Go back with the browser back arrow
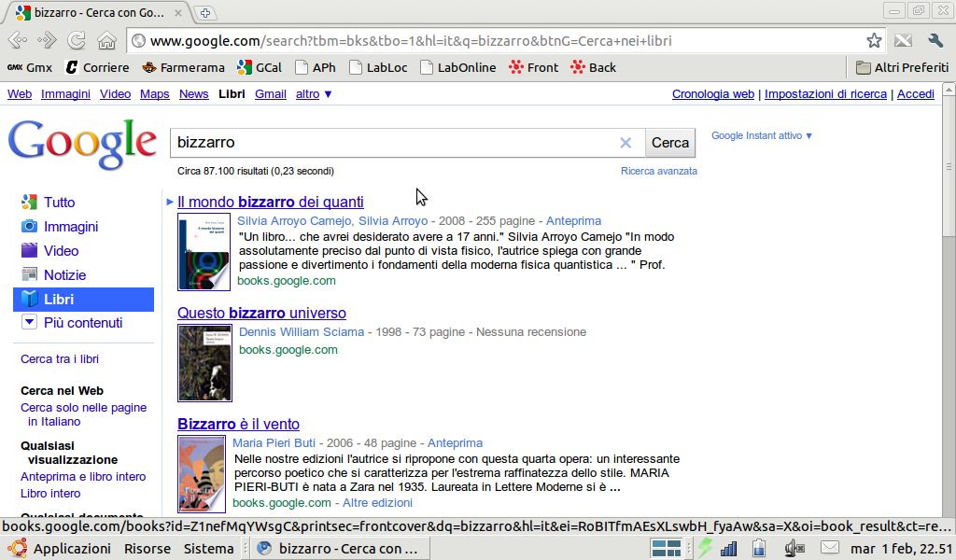Image resolution: width=956 pixels, height=560 pixels. point(18,41)
